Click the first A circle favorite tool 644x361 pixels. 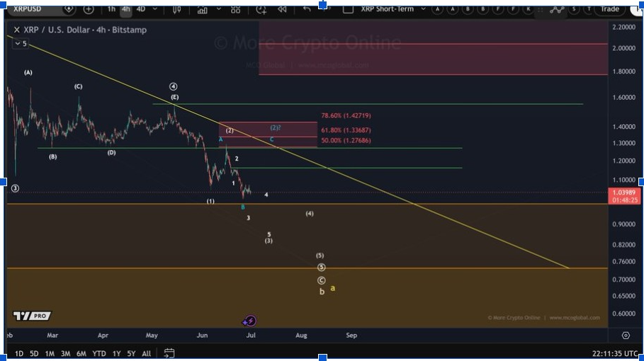(437, 9)
